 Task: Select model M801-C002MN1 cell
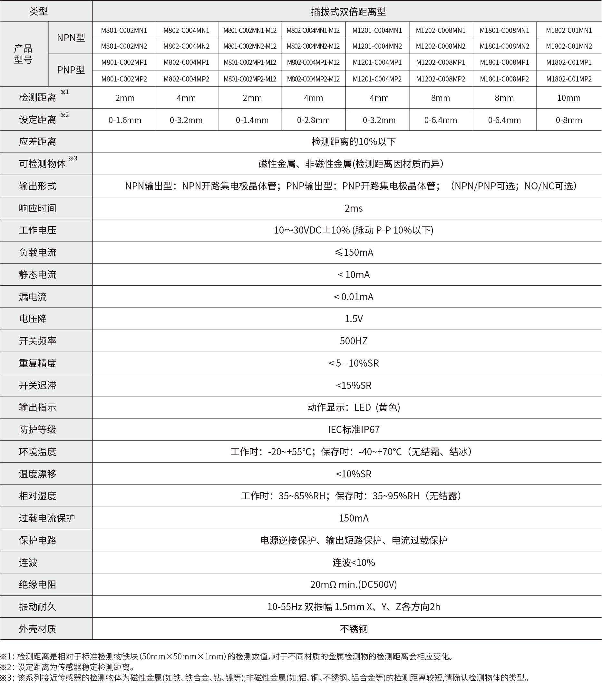[x=124, y=30]
